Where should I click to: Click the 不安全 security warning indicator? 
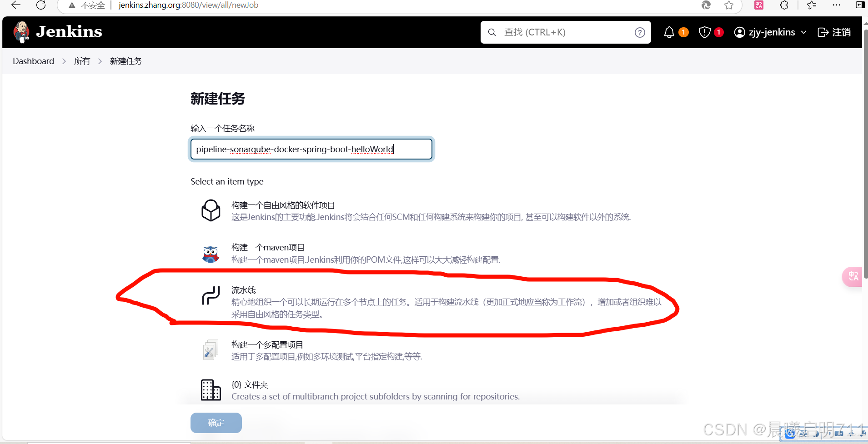[x=87, y=5]
